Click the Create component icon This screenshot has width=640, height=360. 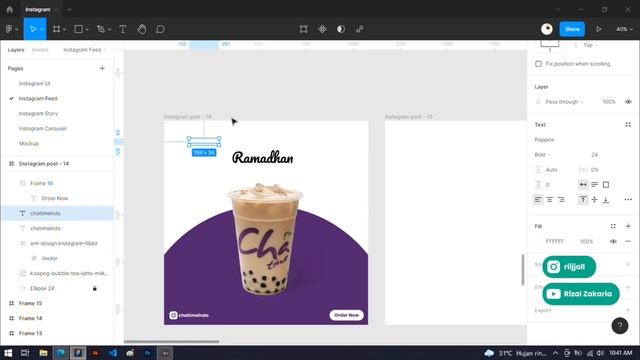click(x=322, y=29)
